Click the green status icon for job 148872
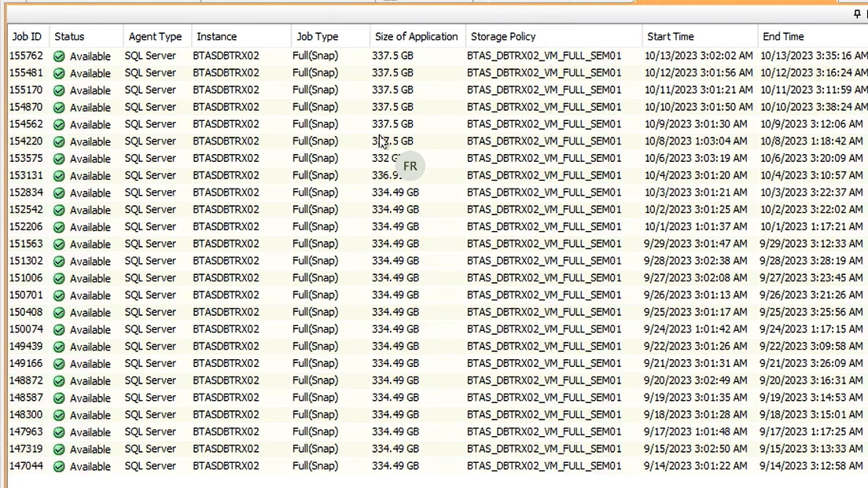 [x=59, y=382]
